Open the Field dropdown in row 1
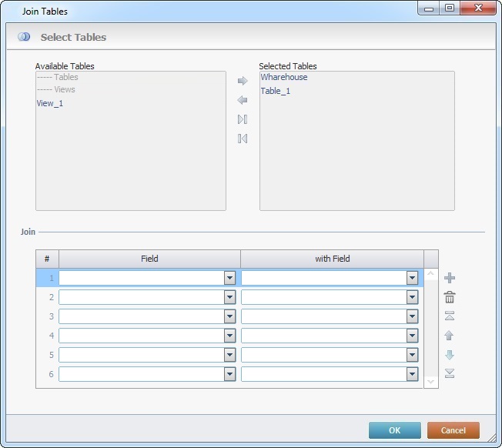The width and height of the screenshot is (502, 448). [229, 278]
